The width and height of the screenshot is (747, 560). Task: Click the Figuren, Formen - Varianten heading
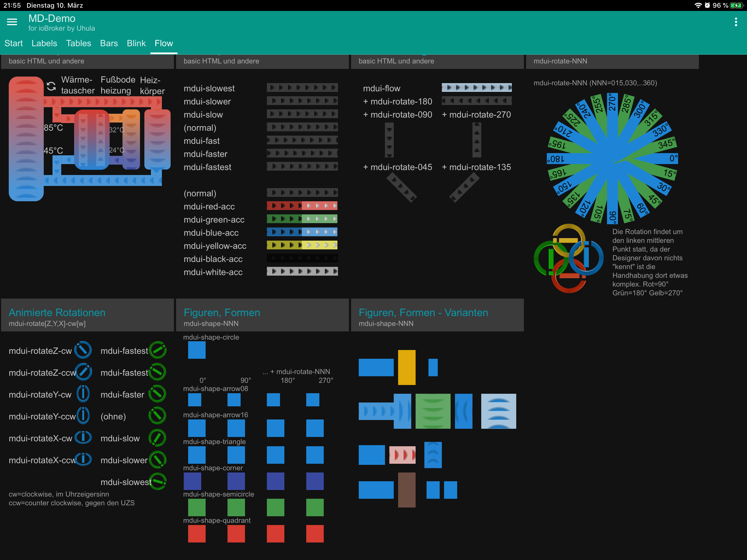(x=423, y=313)
